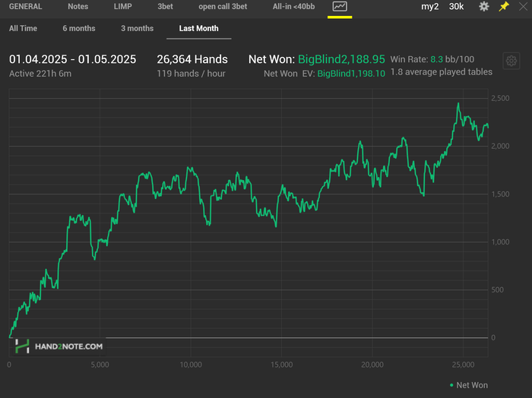The height and width of the screenshot is (398, 532).
Task: Click the 1,500 y-axis label
Action: [x=500, y=194]
